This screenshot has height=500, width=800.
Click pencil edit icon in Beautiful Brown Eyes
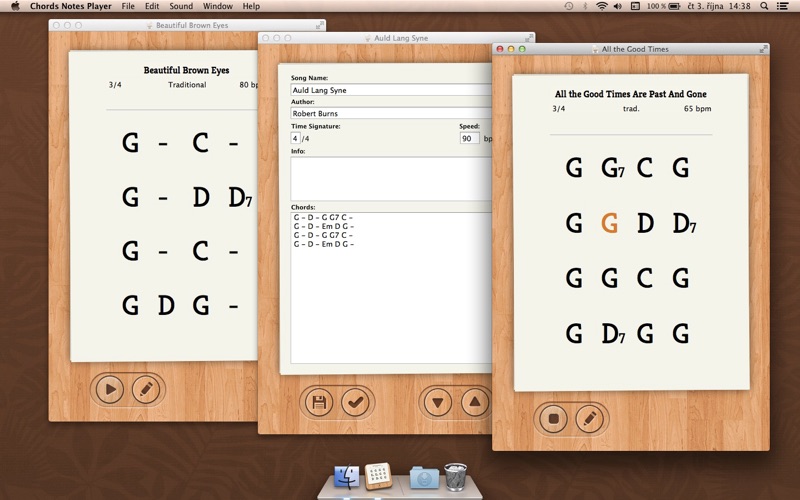pos(146,388)
